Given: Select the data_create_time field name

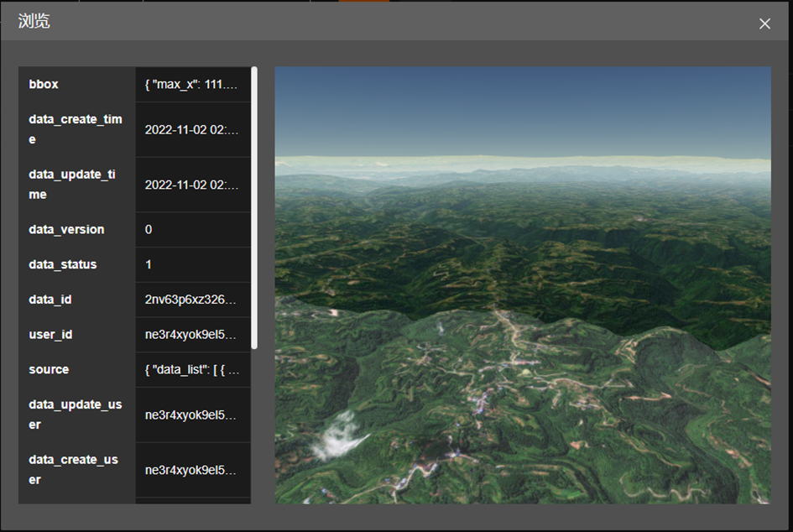Looking at the screenshot, I should tap(76, 129).
